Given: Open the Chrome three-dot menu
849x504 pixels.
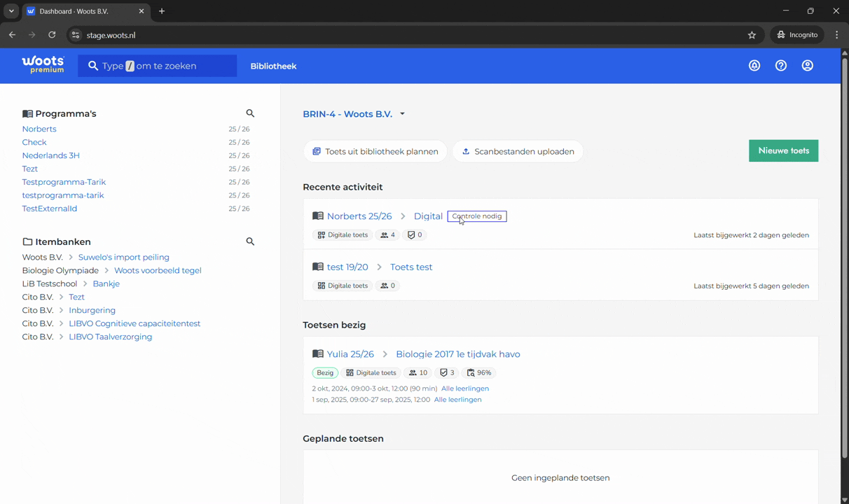Looking at the screenshot, I should (x=836, y=35).
